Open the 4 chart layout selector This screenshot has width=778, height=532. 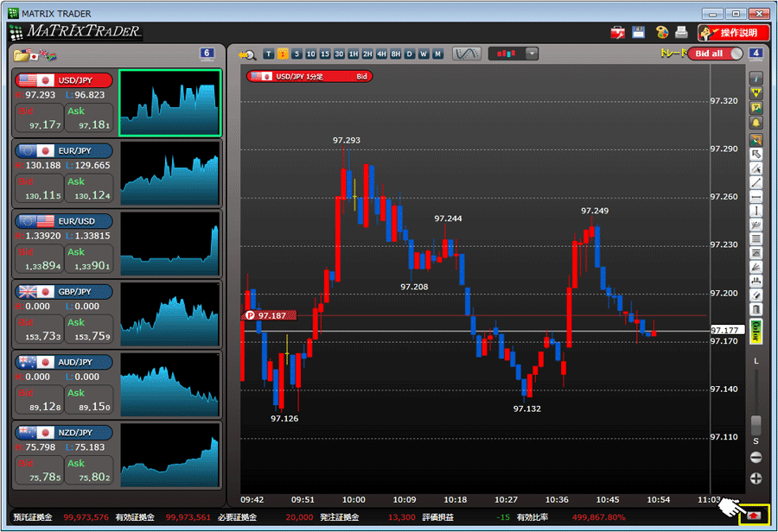pos(756,54)
